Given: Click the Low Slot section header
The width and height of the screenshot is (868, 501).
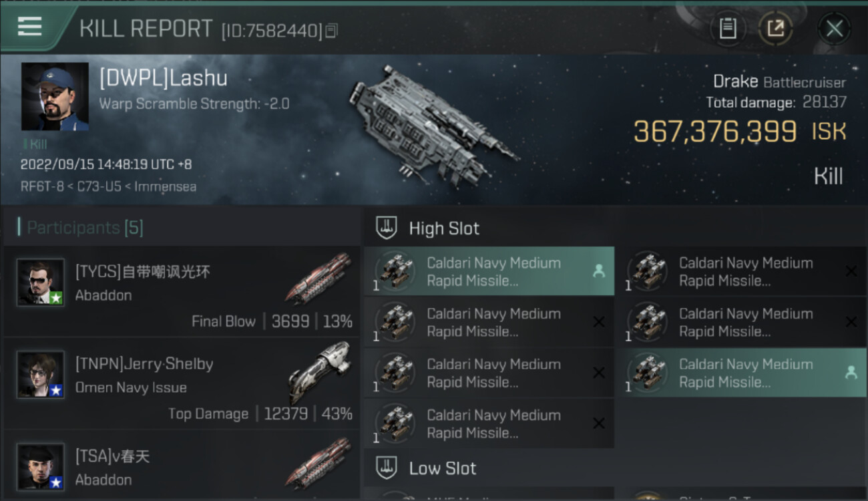Looking at the screenshot, I should point(443,468).
